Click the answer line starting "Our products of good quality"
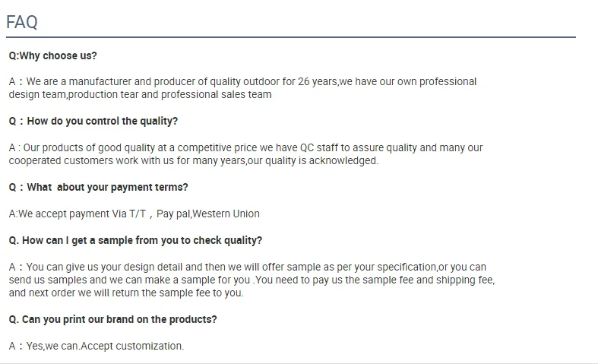598x364 pixels. [245, 147]
